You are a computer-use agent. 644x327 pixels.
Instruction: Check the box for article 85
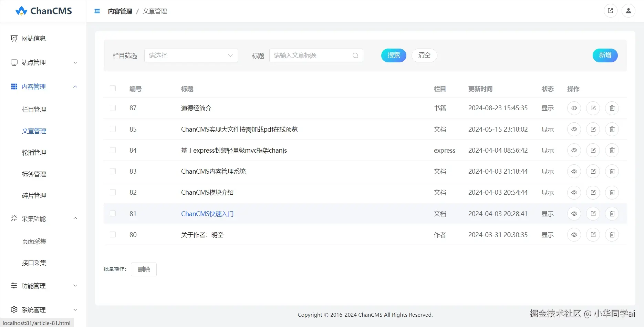click(113, 129)
